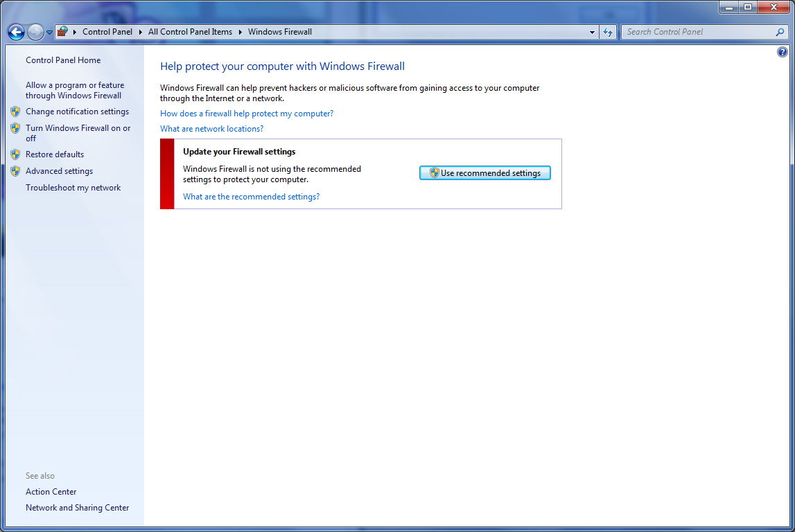Open Network and Sharing Center
795x532 pixels.
[x=77, y=508]
